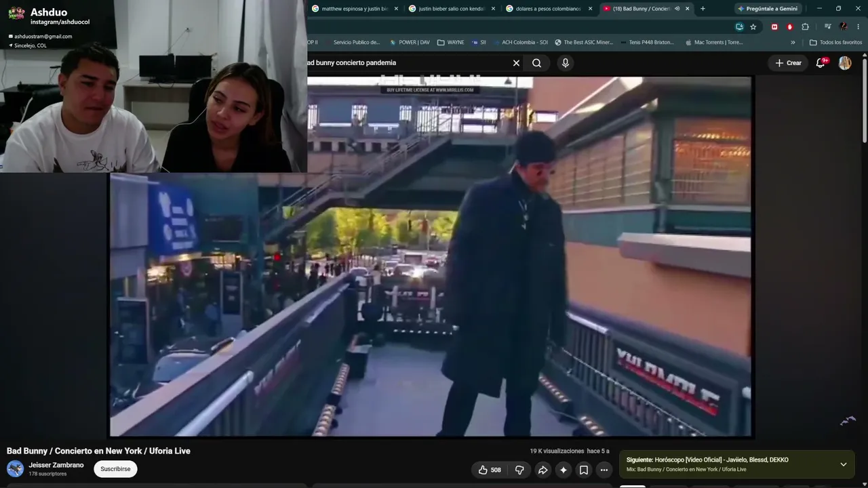Open the YouTube account avatar menu
This screenshot has width=868, height=488.
pos(845,63)
